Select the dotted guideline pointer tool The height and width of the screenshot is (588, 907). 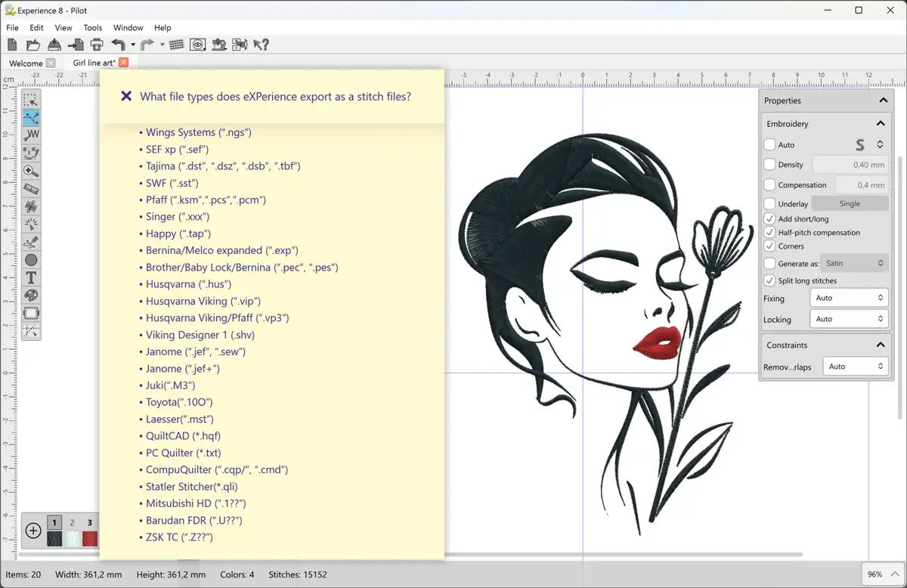click(31, 331)
